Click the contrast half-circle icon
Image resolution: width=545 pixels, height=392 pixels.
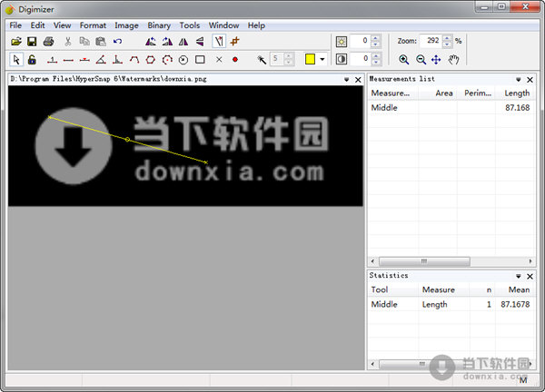(x=342, y=59)
